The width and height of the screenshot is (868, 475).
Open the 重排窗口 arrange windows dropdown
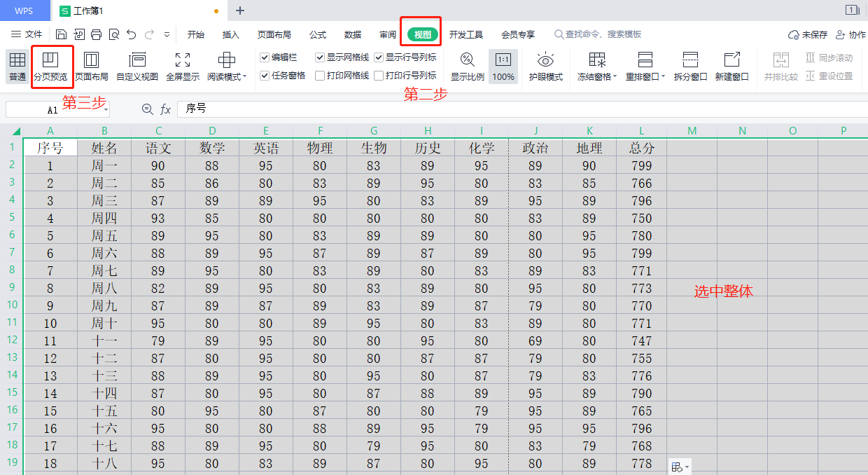[663, 77]
